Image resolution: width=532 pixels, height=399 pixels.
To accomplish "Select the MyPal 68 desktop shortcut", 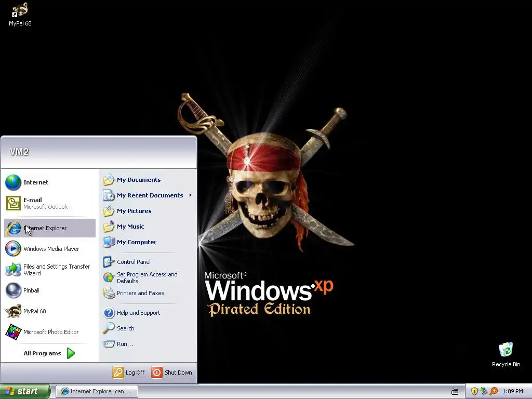I will point(20,14).
